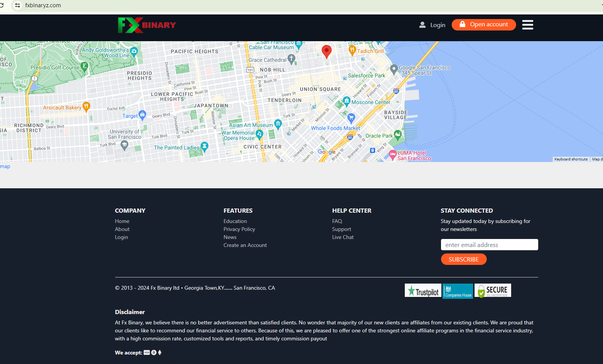603x364 pixels.
Task: Click the LUMA Hotel map marker
Action: point(393,154)
